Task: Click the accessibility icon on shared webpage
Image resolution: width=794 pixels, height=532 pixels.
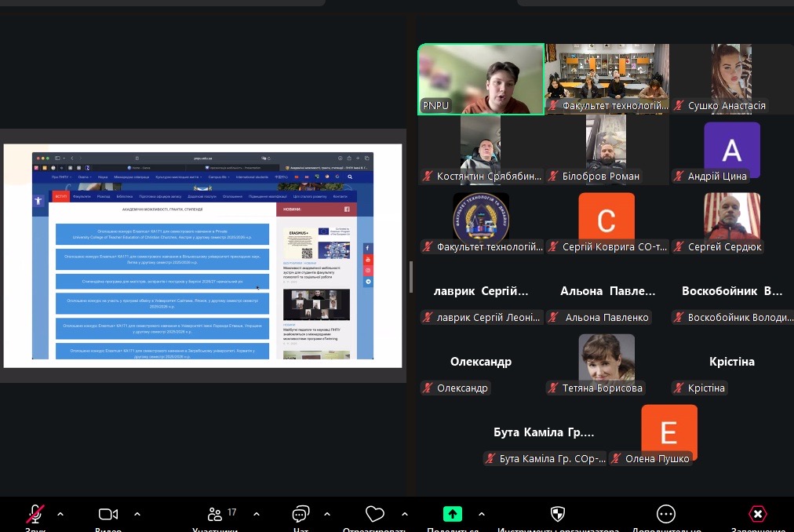Action: (39, 201)
